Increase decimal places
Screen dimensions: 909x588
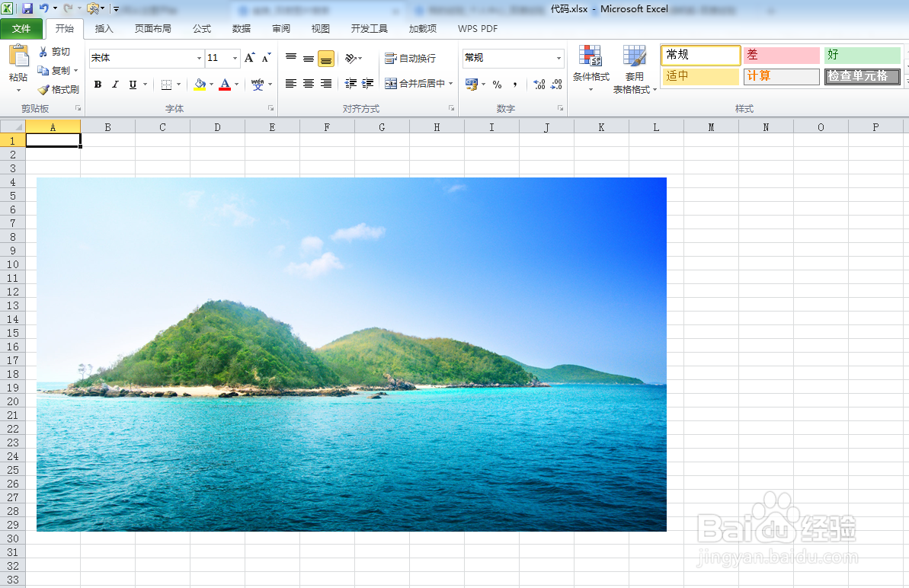[x=539, y=85]
